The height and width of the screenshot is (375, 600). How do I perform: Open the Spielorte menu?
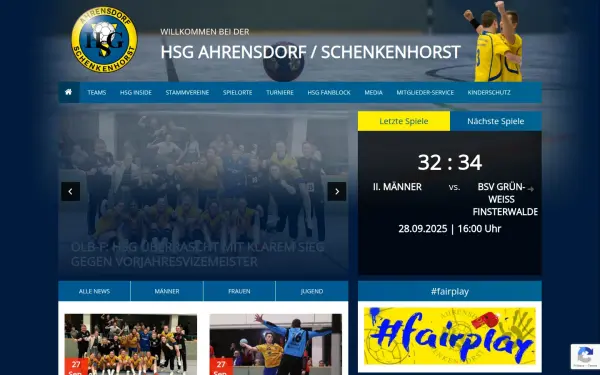point(238,93)
